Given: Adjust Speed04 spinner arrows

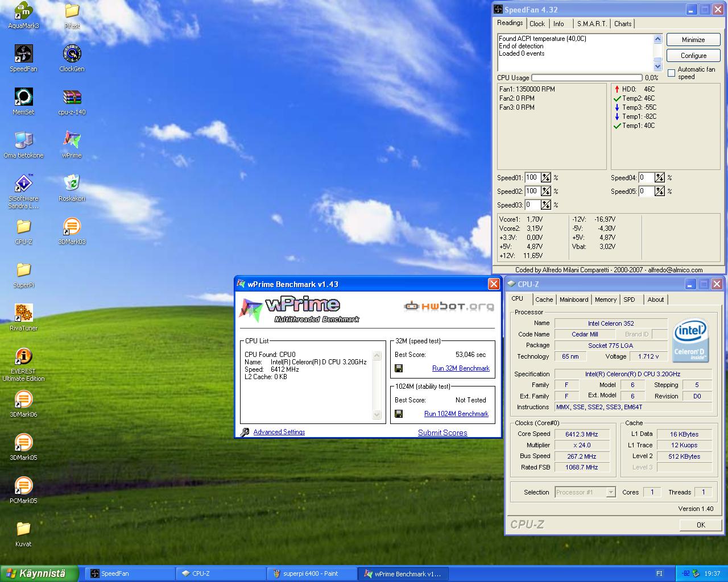Looking at the screenshot, I should point(660,177).
